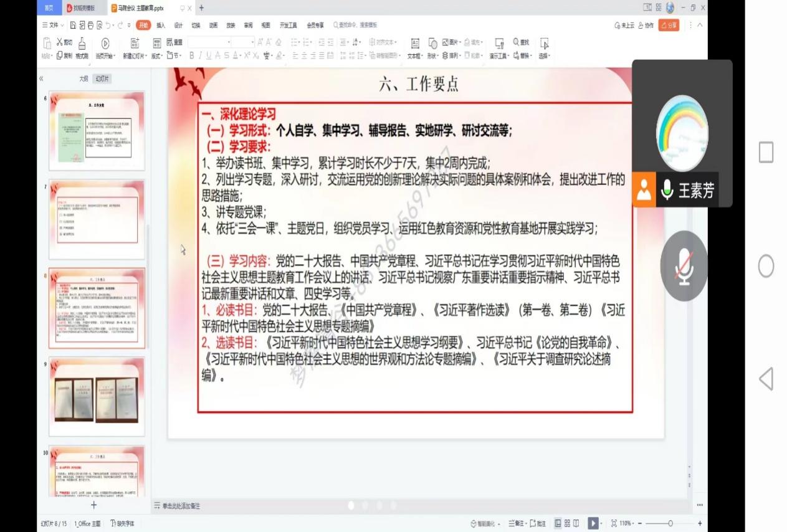787x532 pixels.
Task: Click the Replace (替换) toolbar icon
Action: click(521, 55)
